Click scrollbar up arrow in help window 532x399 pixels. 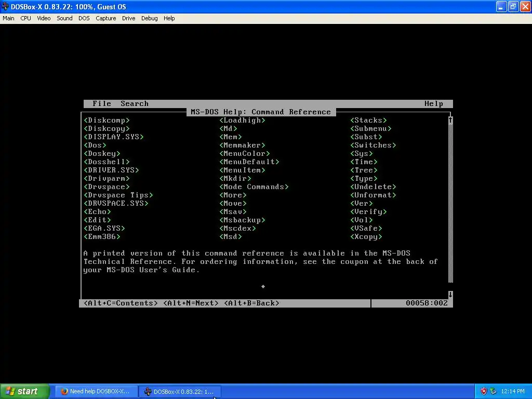450,120
